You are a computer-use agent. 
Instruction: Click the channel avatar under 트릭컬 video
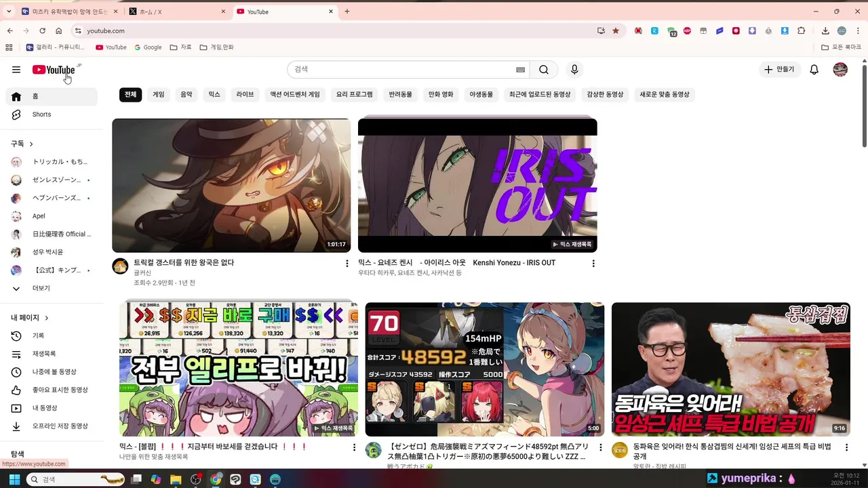click(120, 266)
